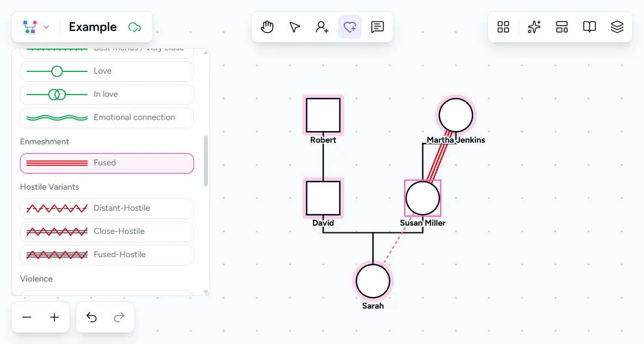The image size is (644, 344).
Task: Select the Close-Hostile relationship type
Action: tap(107, 232)
